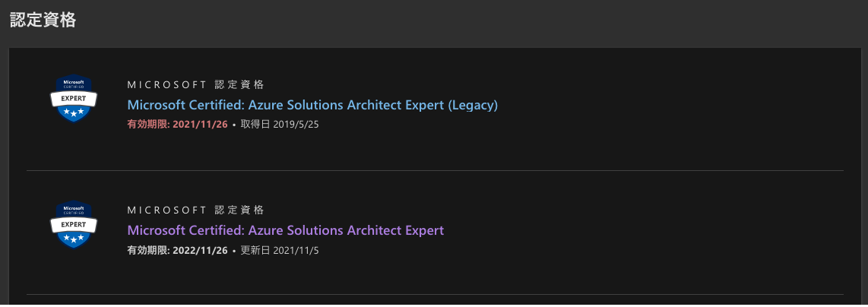Click the word (Legacy) in first title
The width and height of the screenshot is (868, 307).
point(473,105)
